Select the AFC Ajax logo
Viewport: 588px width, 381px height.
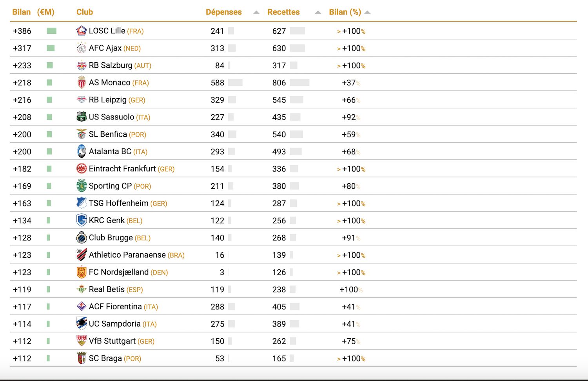click(82, 48)
